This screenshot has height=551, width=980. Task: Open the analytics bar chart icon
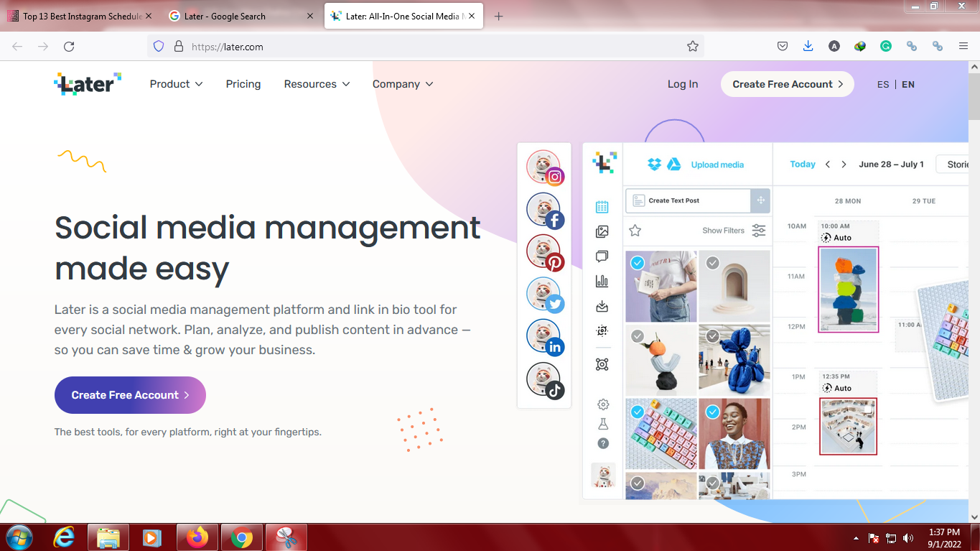(602, 281)
